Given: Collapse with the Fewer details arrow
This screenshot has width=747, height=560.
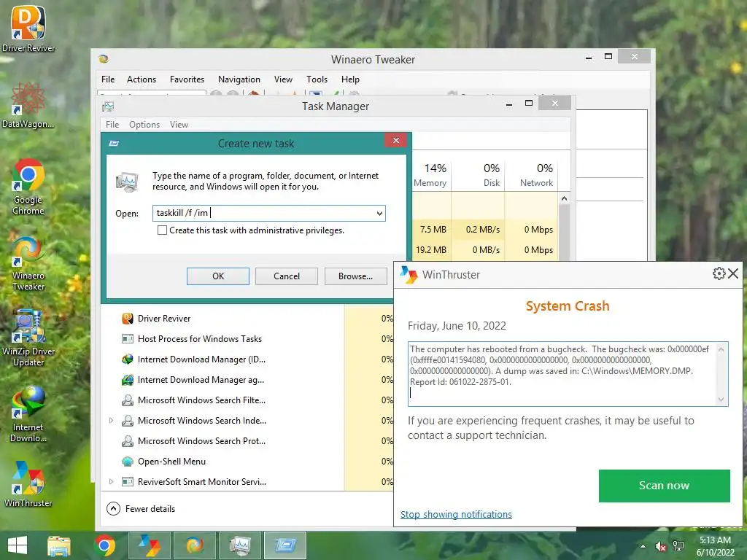Looking at the screenshot, I should point(113,509).
